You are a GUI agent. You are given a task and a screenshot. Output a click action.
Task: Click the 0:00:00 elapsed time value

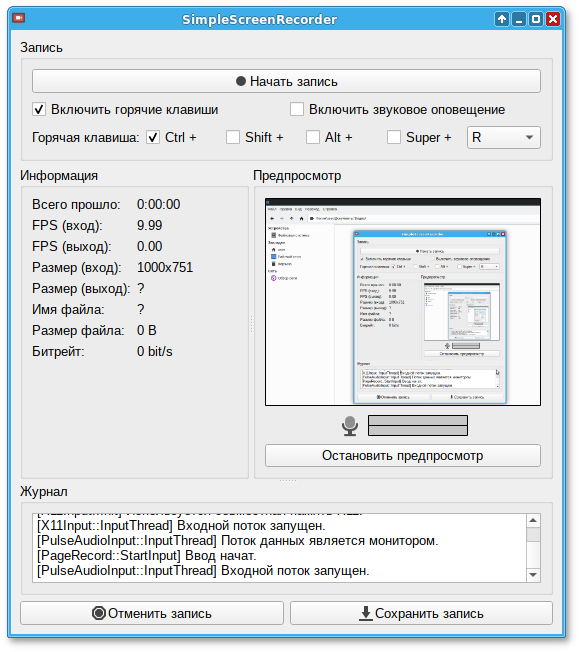pos(158,204)
